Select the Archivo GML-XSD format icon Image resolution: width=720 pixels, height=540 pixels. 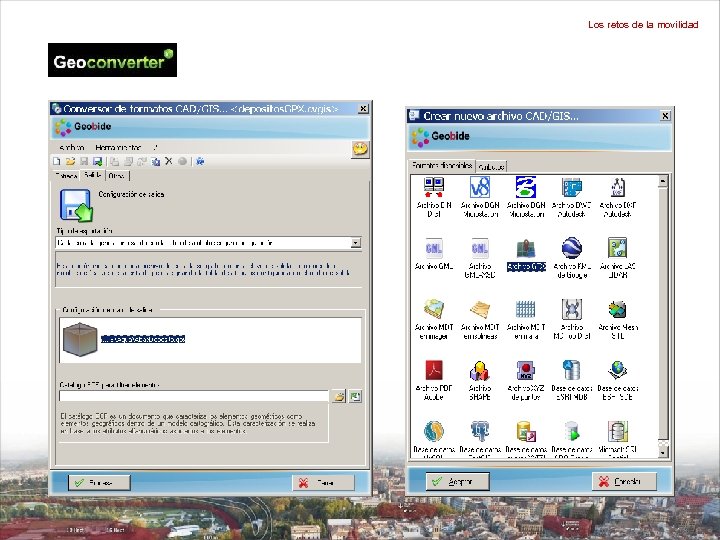480,248
